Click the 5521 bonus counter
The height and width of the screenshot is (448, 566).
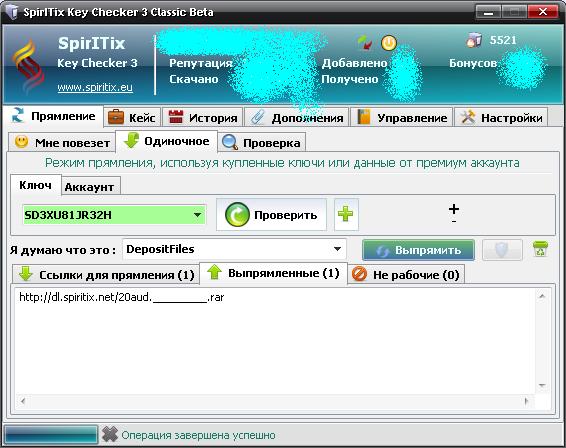[x=503, y=40]
